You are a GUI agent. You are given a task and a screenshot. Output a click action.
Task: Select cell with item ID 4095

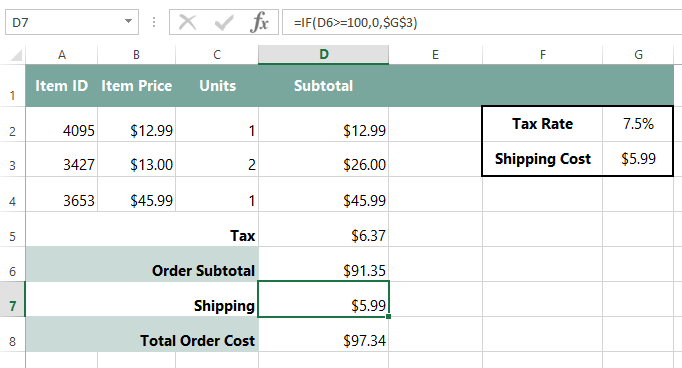(62, 124)
